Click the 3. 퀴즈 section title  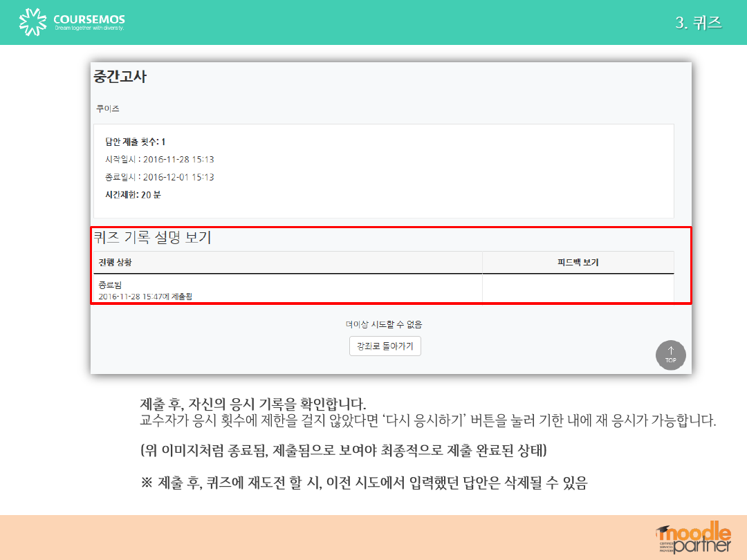coord(699,22)
